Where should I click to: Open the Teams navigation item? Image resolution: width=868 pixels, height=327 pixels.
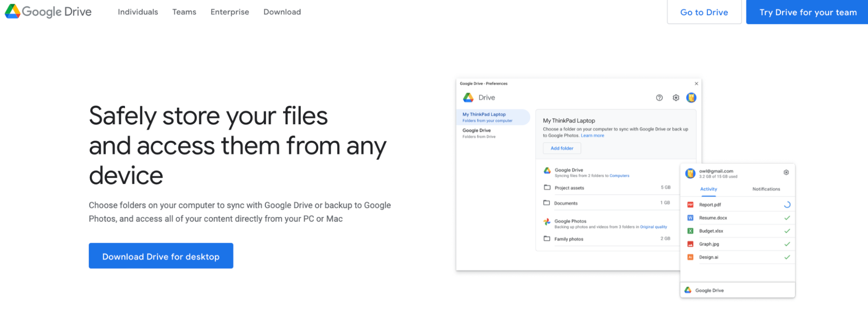(184, 12)
